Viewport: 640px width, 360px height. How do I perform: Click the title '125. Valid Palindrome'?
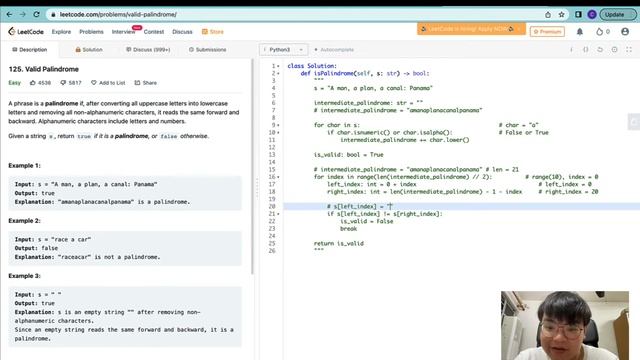[x=43, y=69]
